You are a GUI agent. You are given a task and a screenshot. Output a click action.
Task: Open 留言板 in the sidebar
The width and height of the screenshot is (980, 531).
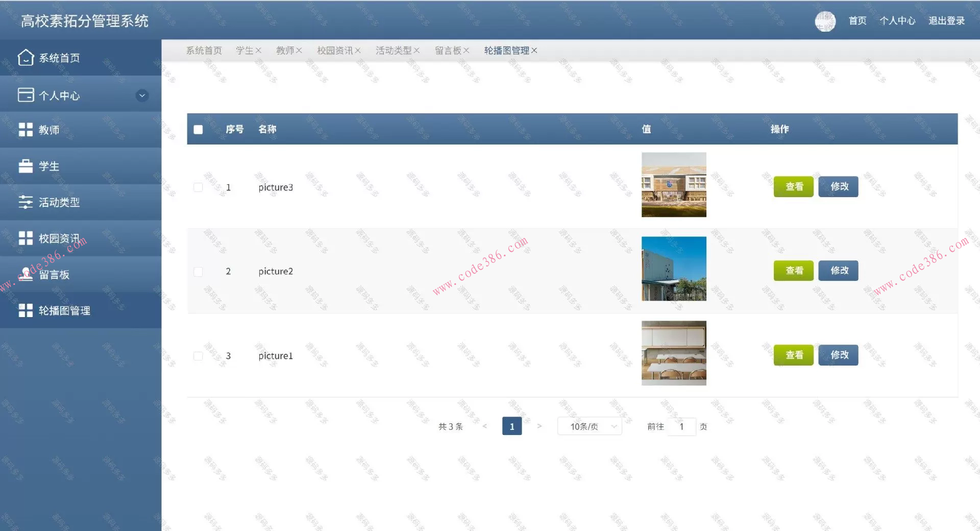pos(81,274)
